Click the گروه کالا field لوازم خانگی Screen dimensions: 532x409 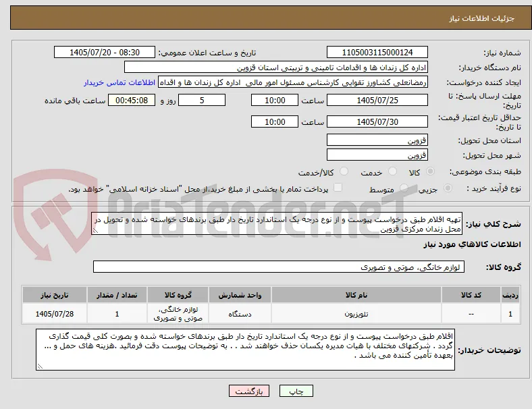(279, 267)
